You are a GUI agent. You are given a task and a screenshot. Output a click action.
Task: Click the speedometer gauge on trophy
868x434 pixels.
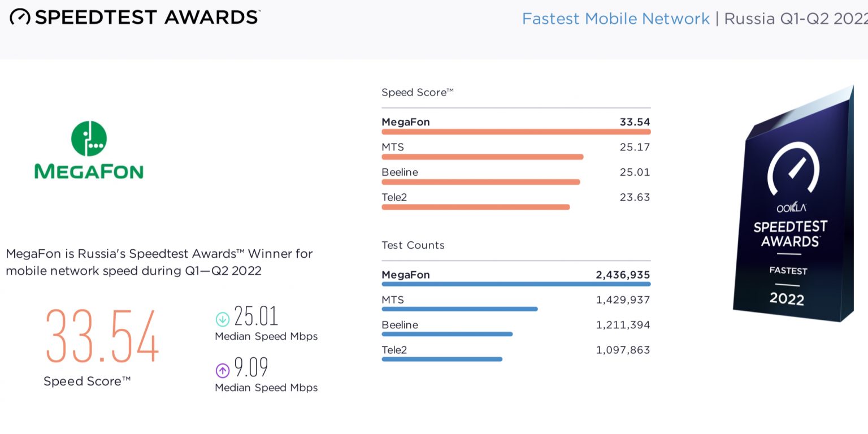point(793,168)
